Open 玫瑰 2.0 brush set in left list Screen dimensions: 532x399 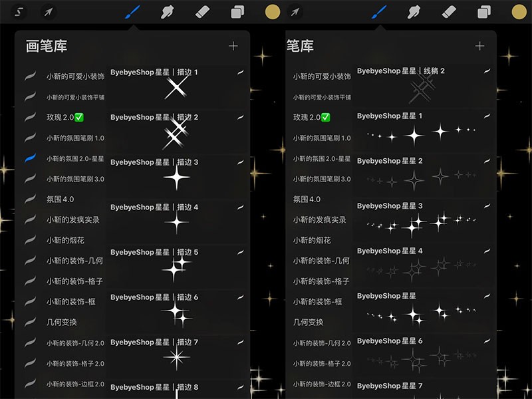click(65, 118)
